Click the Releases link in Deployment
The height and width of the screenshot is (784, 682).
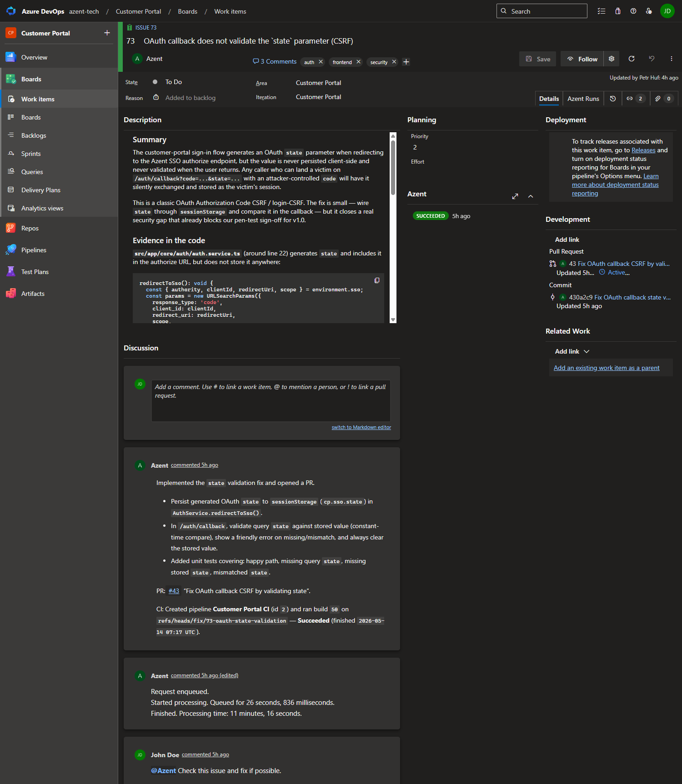(x=643, y=150)
